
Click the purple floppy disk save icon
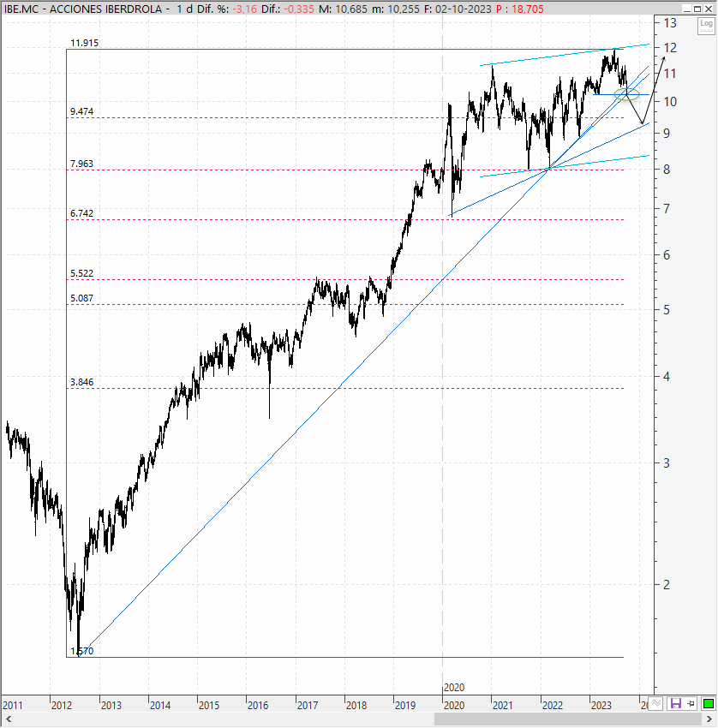[x=675, y=703]
